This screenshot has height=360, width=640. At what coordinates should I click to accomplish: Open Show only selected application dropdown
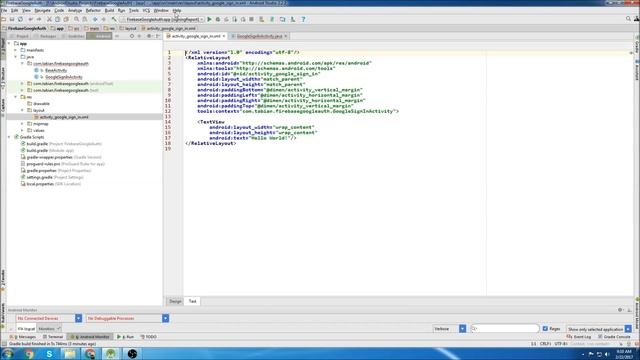pyautogui.click(x=598, y=329)
